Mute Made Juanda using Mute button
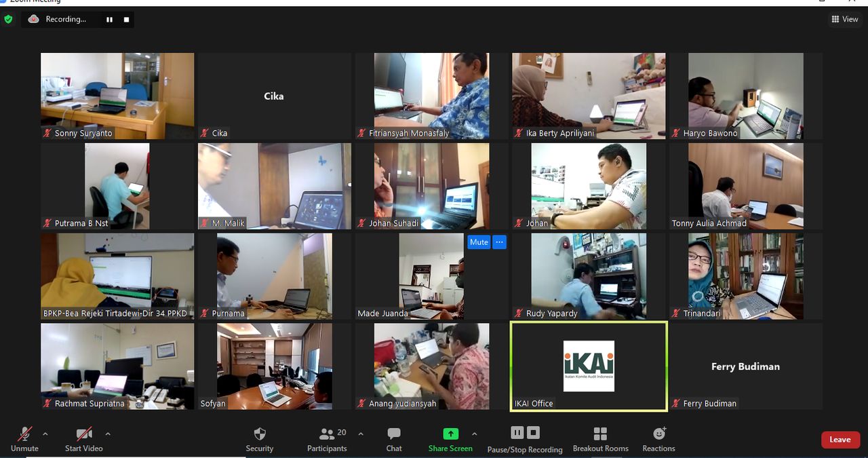The width and height of the screenshot is (868, 458). (479, 242)
